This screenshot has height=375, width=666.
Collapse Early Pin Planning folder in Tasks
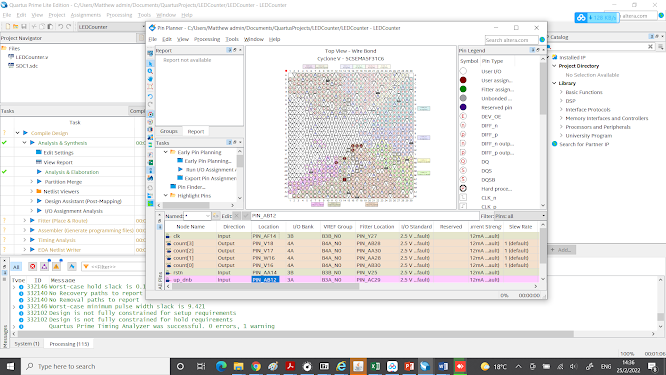coord(166,152)
